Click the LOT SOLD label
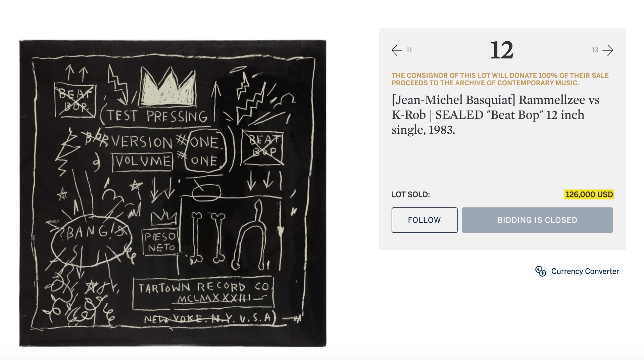 click(410, 194)
